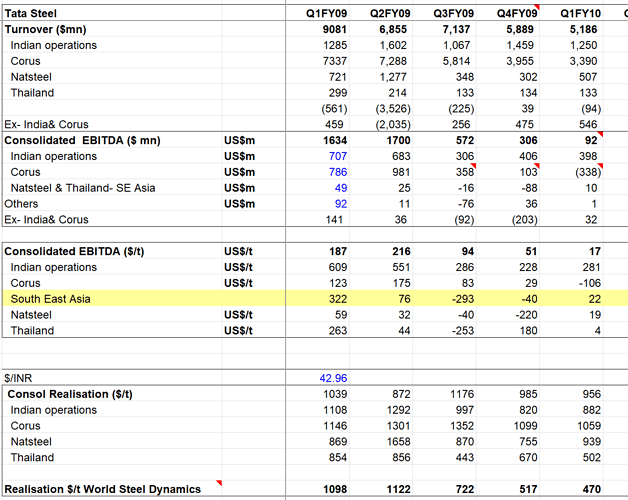
Task: Click the highlighted South East Asia label
Action: click(50, 299)
